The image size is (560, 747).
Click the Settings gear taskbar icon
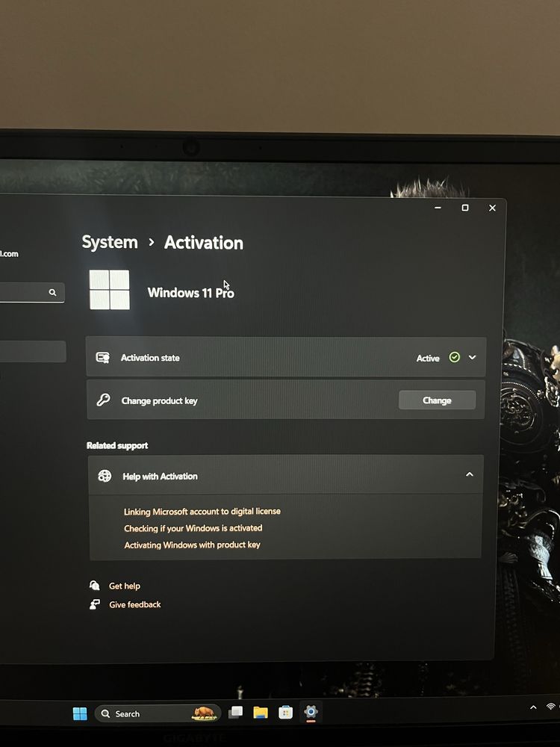(x=311, y=712)
